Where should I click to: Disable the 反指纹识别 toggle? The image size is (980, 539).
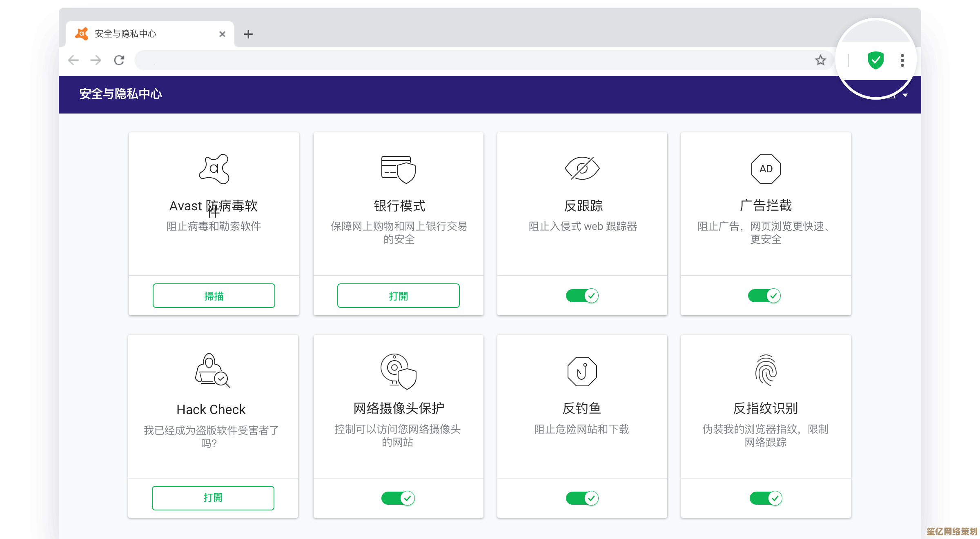pos(766,498)
